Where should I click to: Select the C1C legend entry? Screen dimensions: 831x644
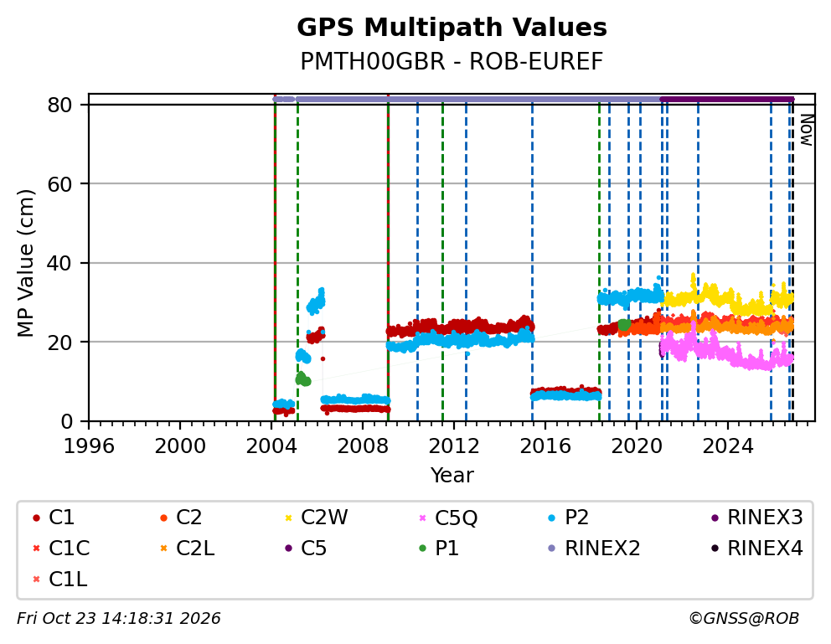[61, 549]
